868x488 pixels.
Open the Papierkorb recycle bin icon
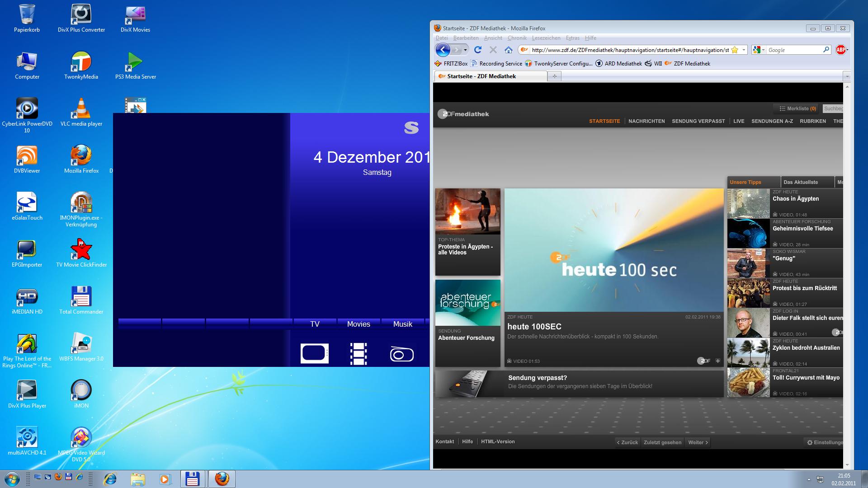27,18
